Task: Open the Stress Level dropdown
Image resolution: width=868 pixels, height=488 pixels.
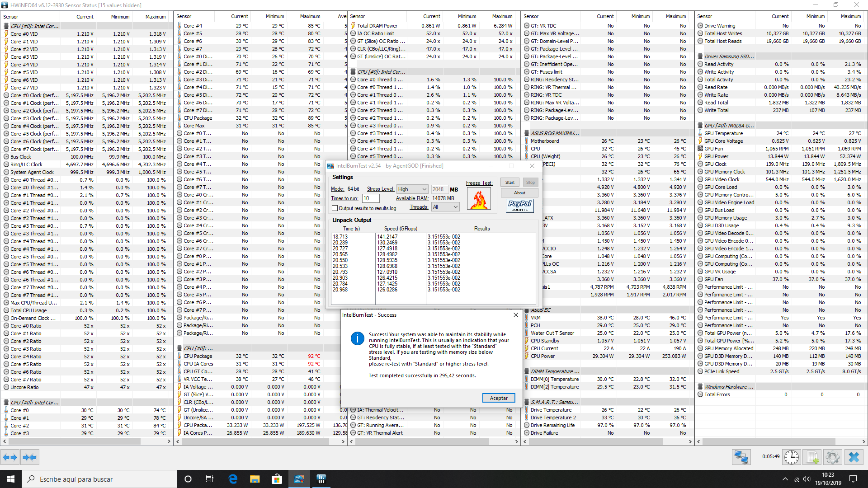Action: [x=412, y=189]
